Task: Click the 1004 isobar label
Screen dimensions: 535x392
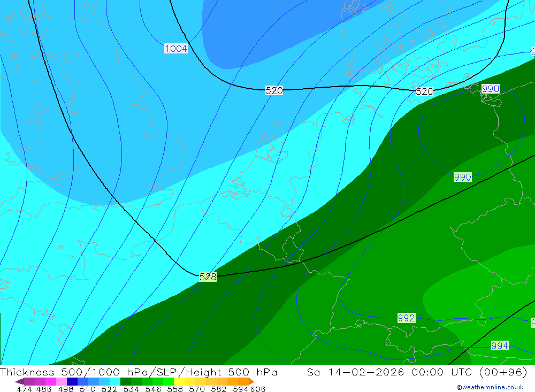Action: [176, 49]
